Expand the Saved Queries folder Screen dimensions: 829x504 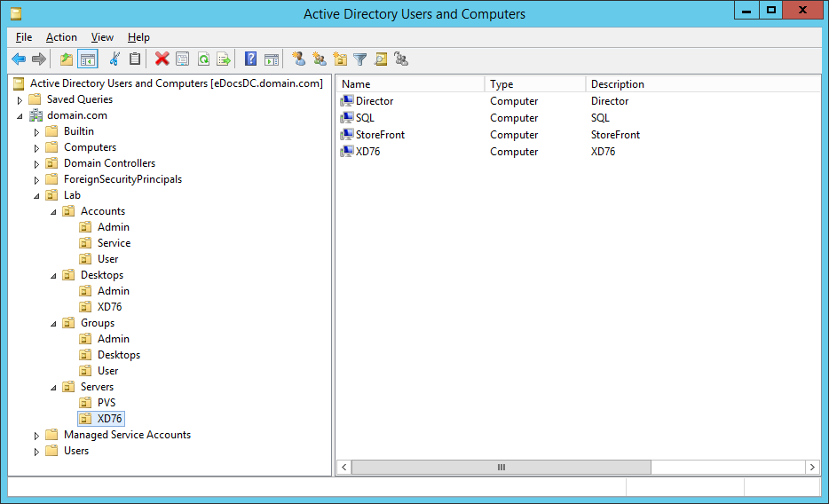[x=20, y=100]
